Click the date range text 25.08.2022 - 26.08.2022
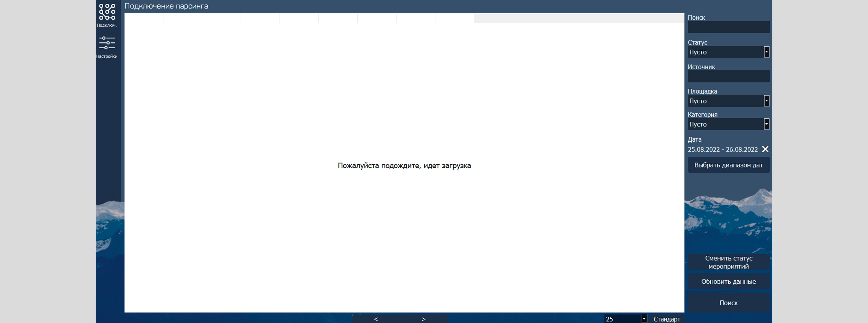Screen dimensions: 868x323 point(723,150)
